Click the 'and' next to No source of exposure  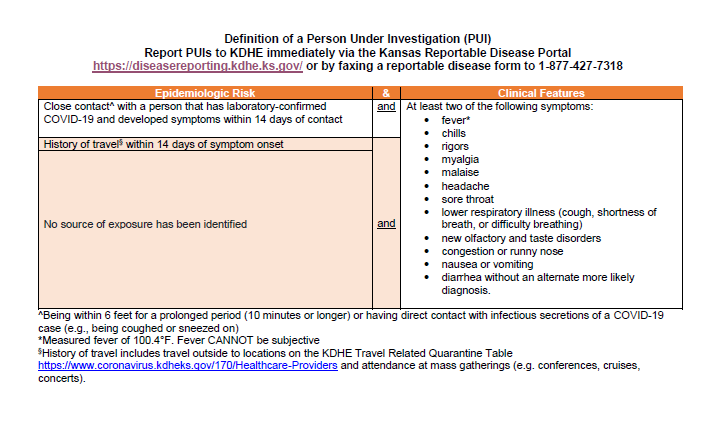click(x=386, y=223)
